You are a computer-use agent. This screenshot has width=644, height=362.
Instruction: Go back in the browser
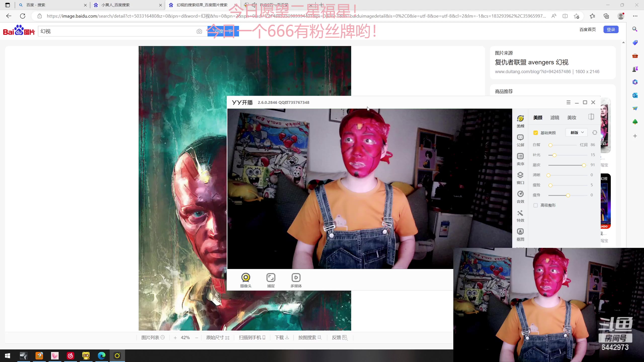click(9, 16)
